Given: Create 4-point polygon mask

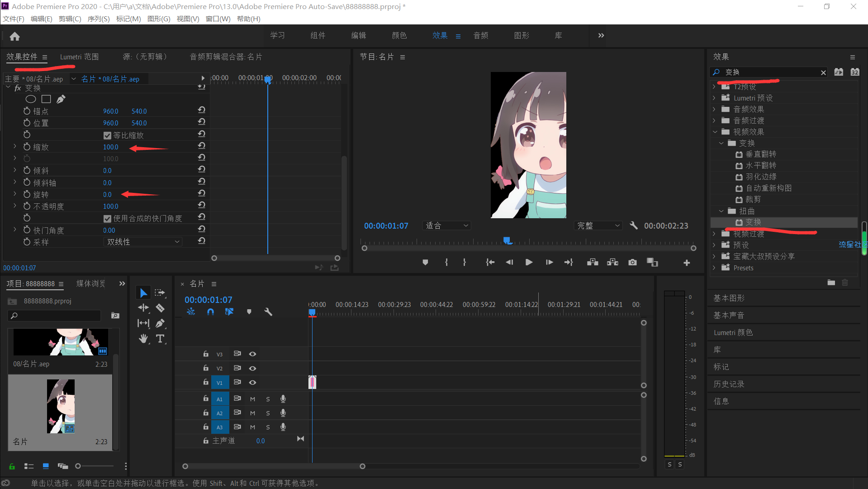Looking at the screenshot, I should (x=46, y=99).
